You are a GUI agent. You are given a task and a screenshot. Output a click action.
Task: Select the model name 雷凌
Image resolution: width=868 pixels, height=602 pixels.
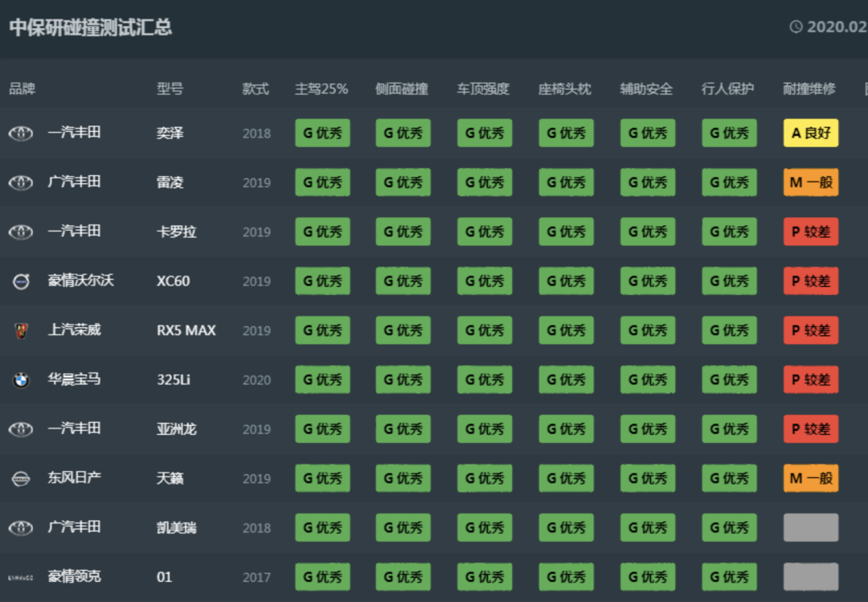[x=170, y=182]
